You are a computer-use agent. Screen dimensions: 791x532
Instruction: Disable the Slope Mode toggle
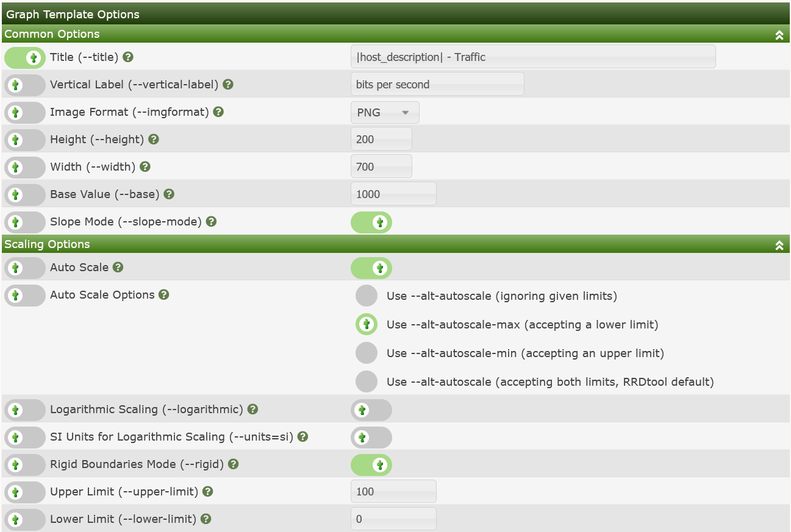(x=371, y=222)
